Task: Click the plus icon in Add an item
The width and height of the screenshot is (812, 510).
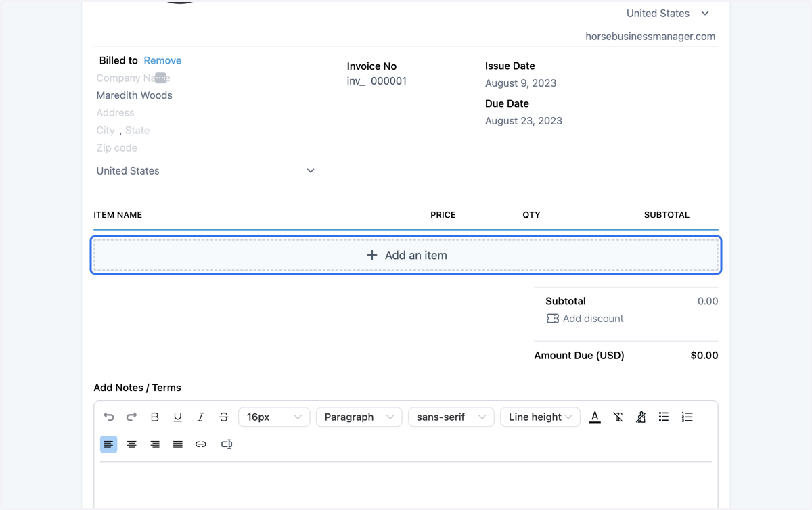Action: (x=372, y=255)
